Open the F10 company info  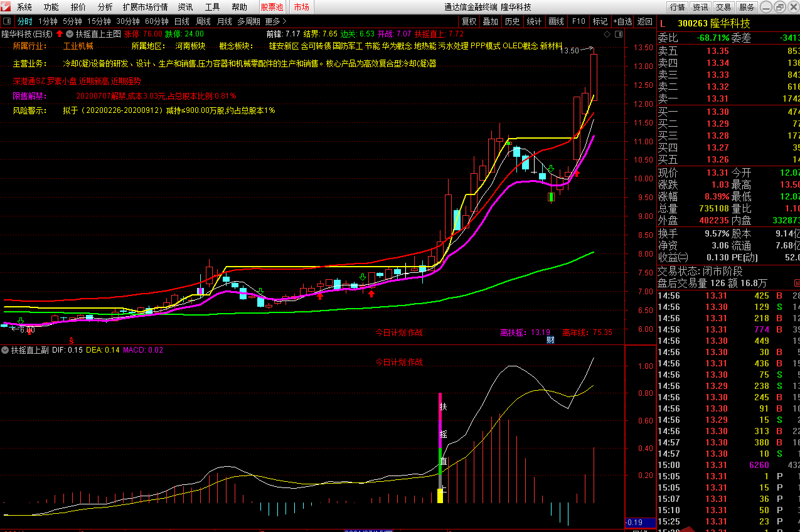pos(579,21)
